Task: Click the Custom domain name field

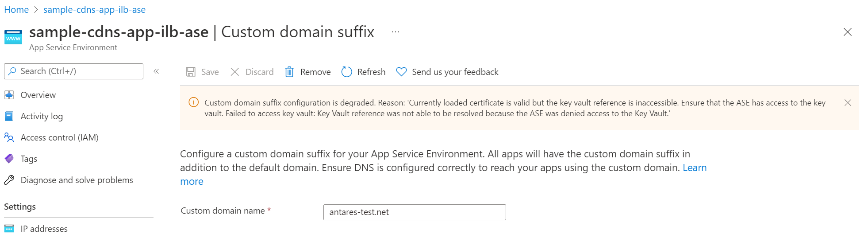Action: click(415, 212)
